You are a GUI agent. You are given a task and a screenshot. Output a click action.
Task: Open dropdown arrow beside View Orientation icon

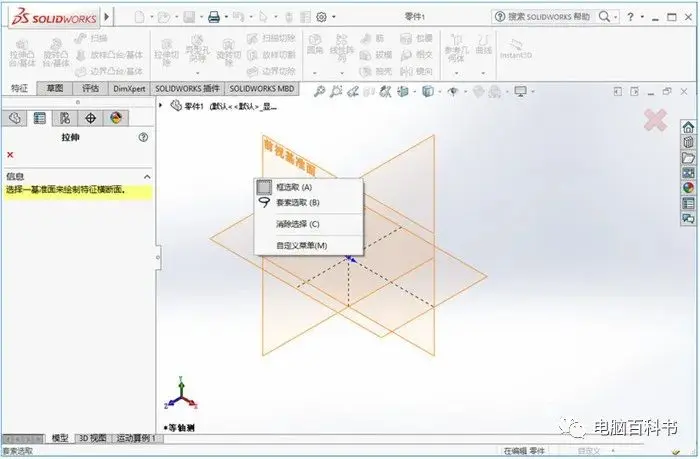click(x=415, y=92)
